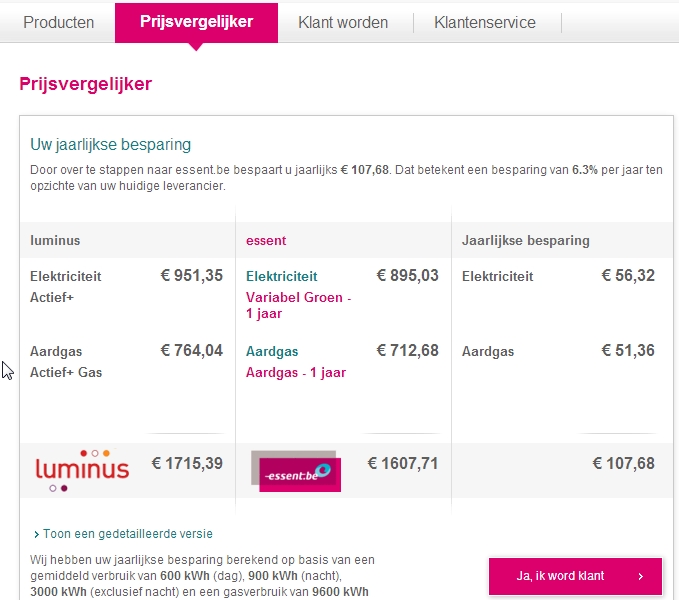Click Jaarlijkse besparing column header
Viewport: 679px width, 600px height.
[526, 241]
